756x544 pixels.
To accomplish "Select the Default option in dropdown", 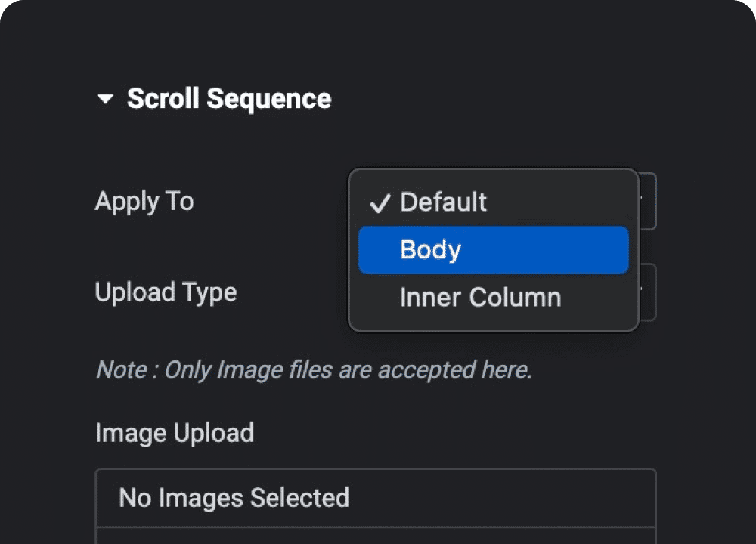I will (x=443, y=202).
